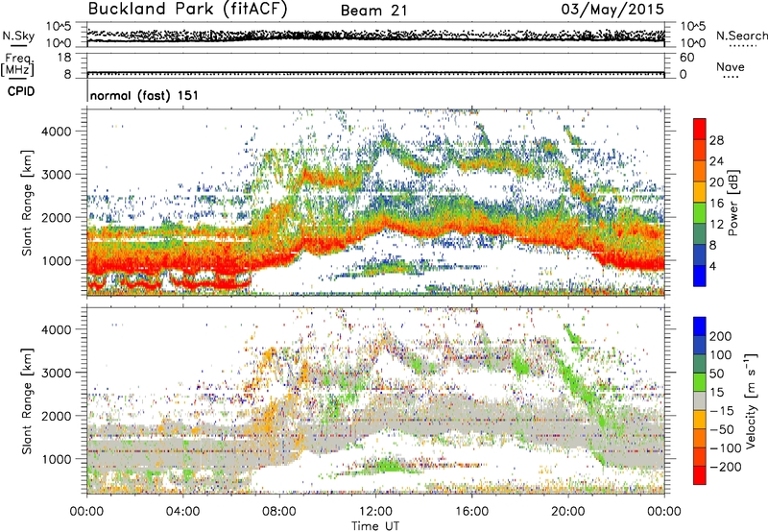
Task: Select the 10^5 tick beside the N.Search label
Action: pyautogui.click(x=693, y=27)
